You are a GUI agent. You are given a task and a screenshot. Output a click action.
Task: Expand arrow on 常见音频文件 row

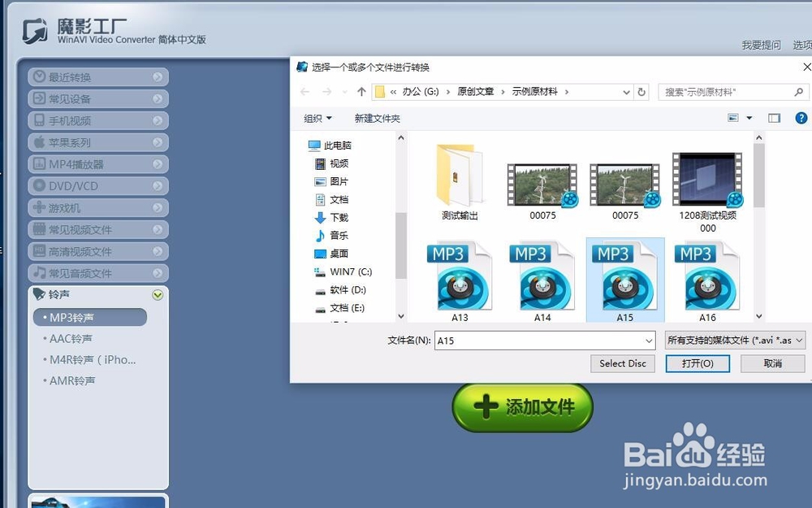point(158,273)
